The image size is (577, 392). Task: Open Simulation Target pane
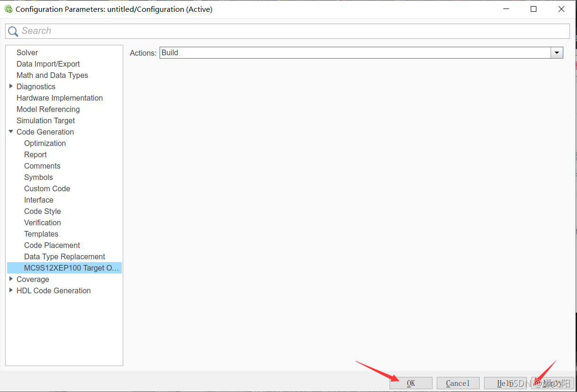click(x=46, y=120)
